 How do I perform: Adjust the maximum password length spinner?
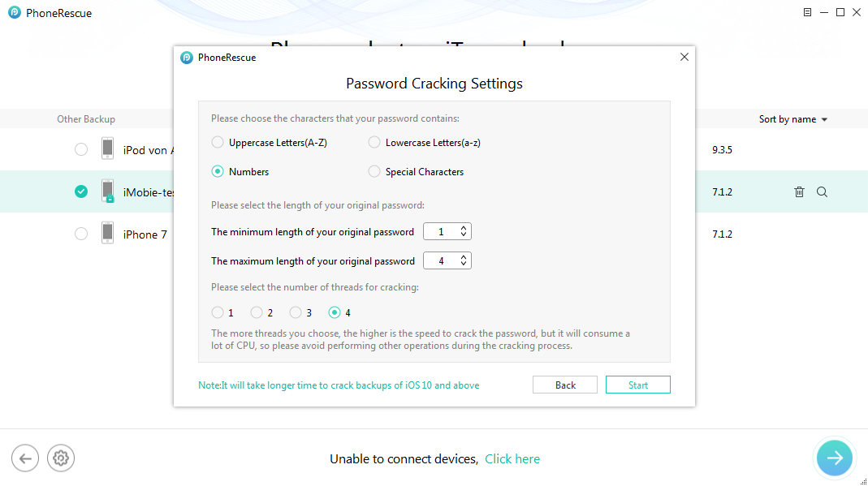pyautogui.click(x=464, y=261)
